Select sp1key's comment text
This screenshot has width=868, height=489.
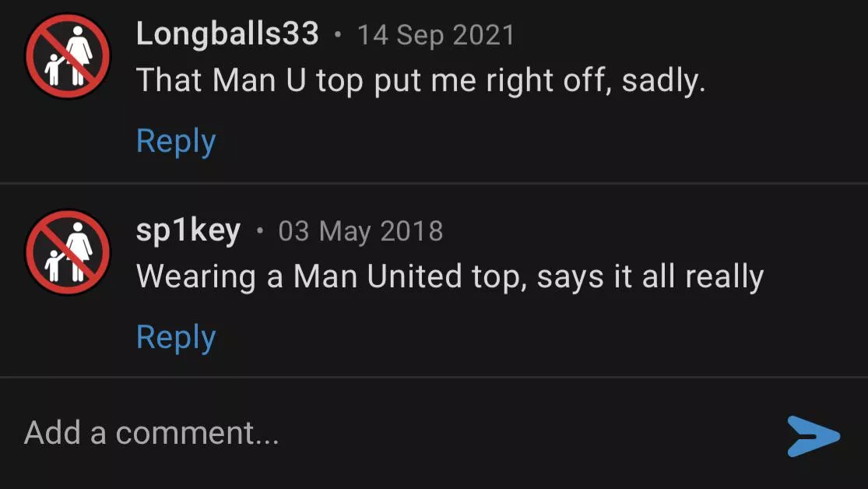pos(452,276)
